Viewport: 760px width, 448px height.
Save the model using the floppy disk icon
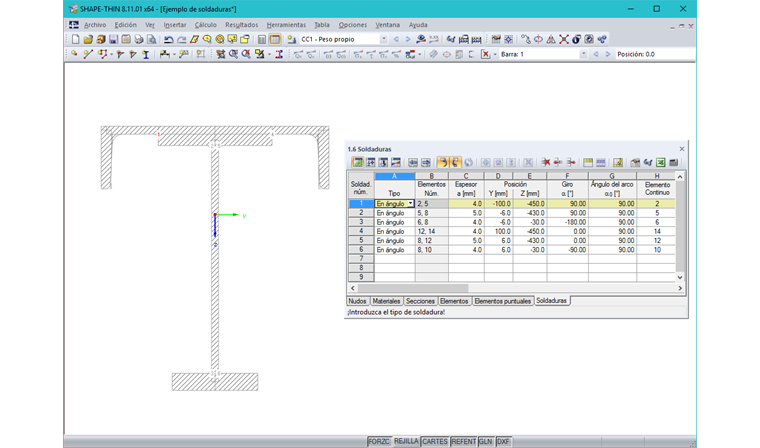point(113,39)
